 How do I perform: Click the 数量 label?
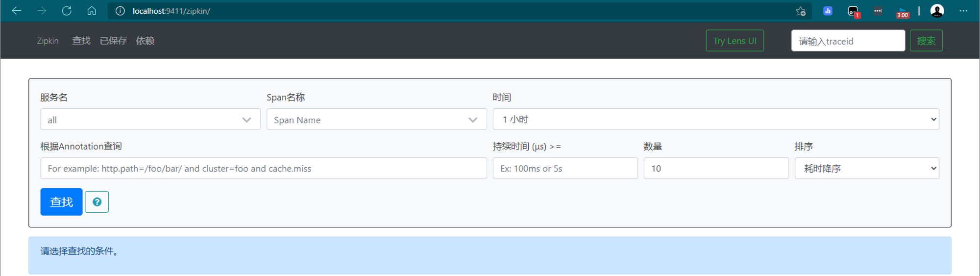(653, 146)
